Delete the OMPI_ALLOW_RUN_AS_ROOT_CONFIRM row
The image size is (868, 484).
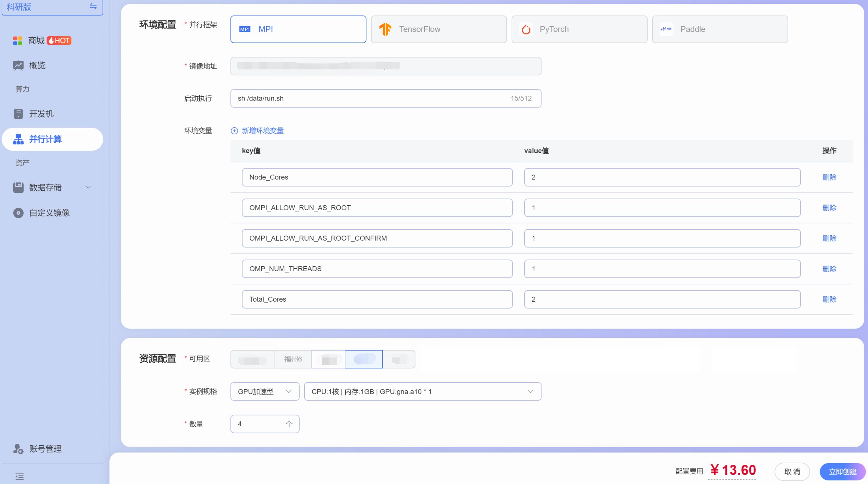(829, 238)
